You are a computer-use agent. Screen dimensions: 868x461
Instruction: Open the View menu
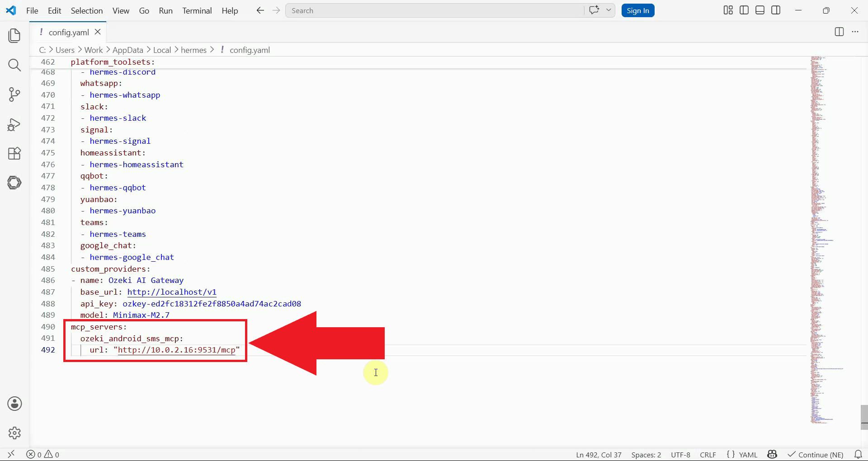pos(121,10)
